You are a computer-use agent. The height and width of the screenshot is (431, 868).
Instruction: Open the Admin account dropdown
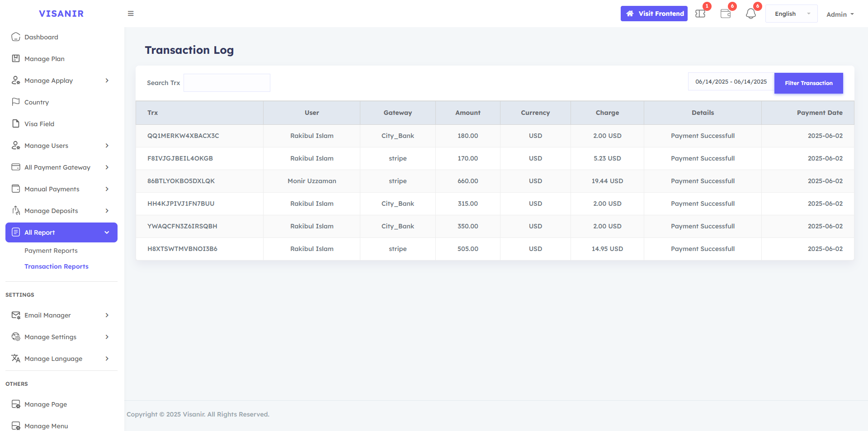click(840, 14)
